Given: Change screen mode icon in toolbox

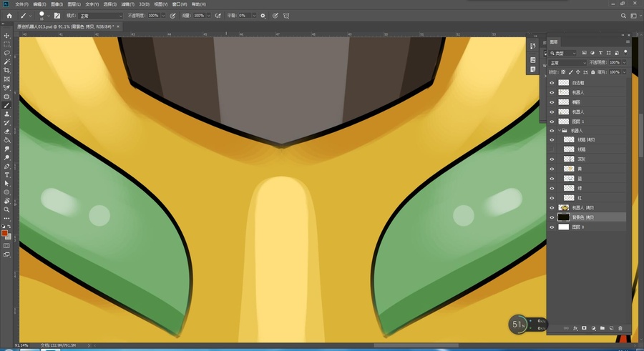Looking at the screenshot, I should click(6, 254).
